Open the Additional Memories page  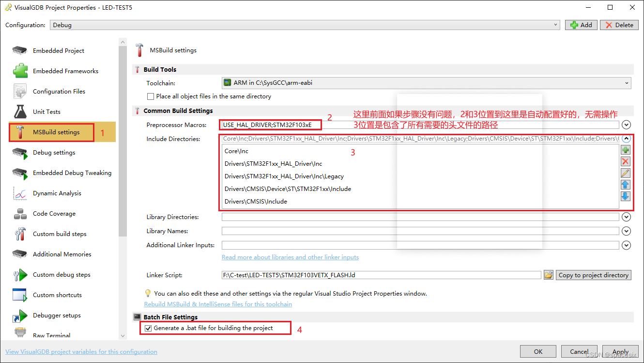[62, 254]
